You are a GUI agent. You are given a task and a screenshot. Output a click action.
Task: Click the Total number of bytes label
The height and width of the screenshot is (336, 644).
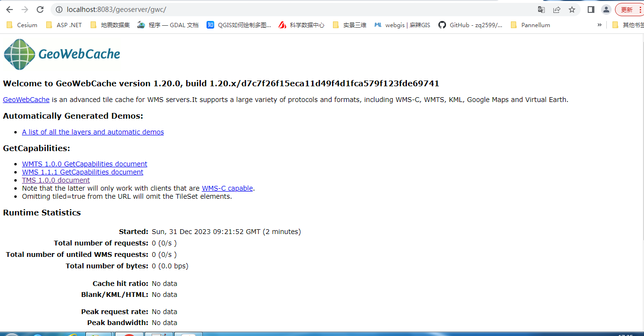click(107, 266)
